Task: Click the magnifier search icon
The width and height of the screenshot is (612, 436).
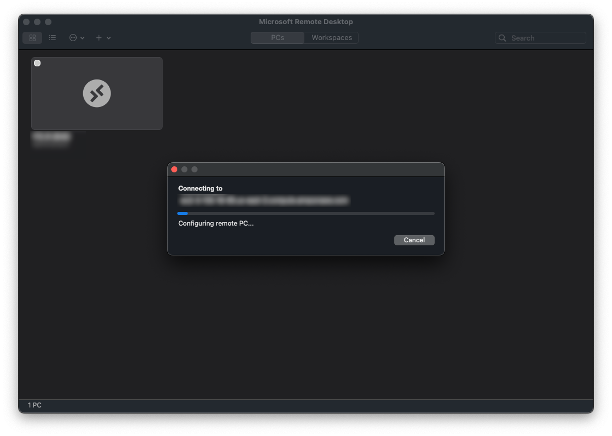Action: 502,38
